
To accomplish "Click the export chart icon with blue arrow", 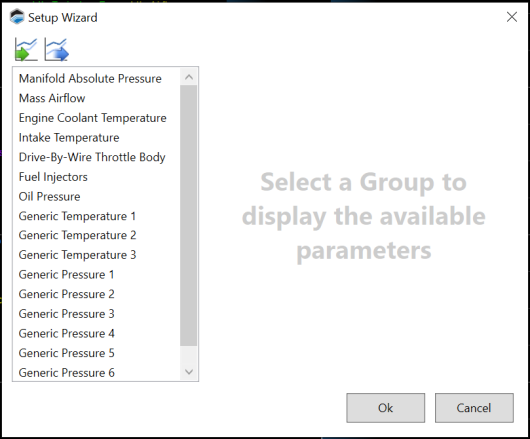I will click(x=56, y=49).
